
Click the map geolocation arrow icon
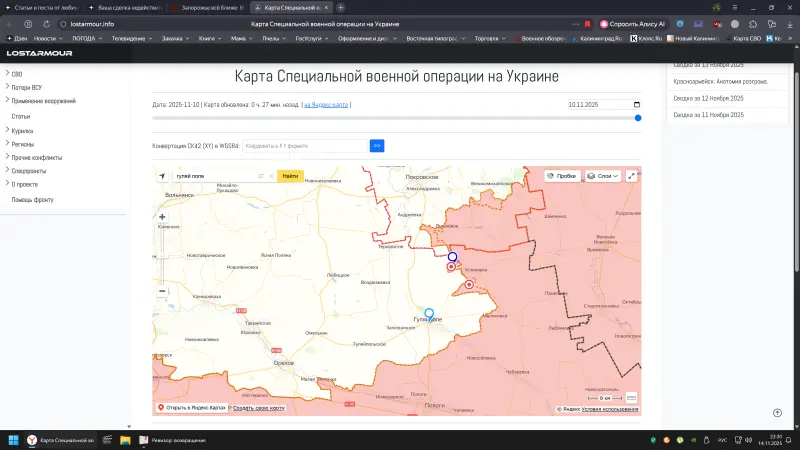(162, 176)
